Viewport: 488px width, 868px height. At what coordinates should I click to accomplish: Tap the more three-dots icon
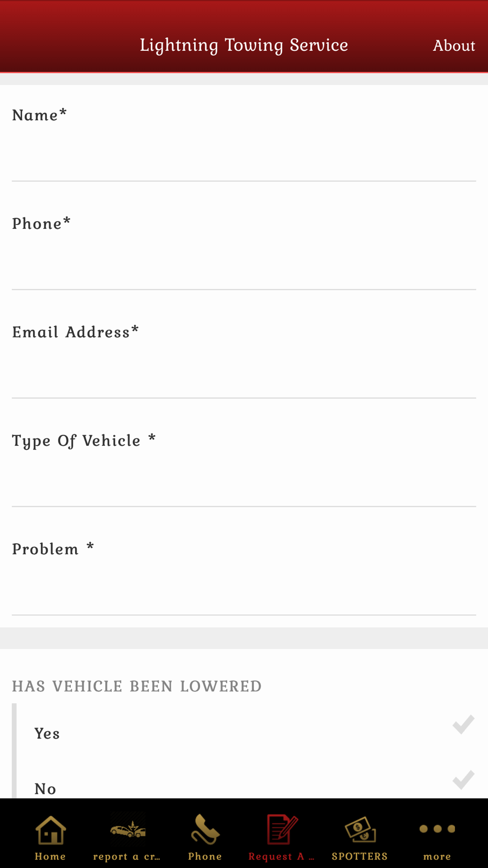[x=437, y=828]
